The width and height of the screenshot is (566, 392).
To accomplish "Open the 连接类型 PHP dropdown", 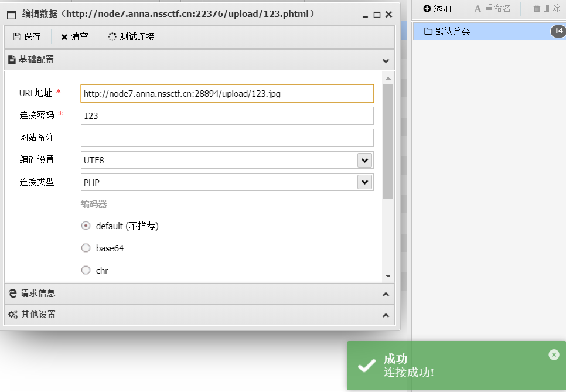I will tap(364, 182).
